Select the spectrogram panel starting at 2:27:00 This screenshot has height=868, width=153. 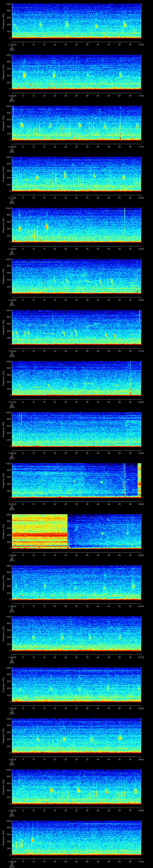[77, 685]
